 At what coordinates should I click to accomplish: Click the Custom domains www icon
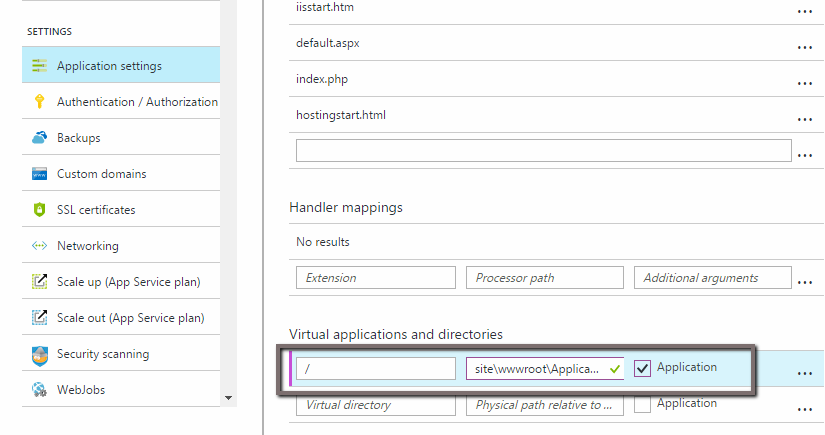coord(40,174)
